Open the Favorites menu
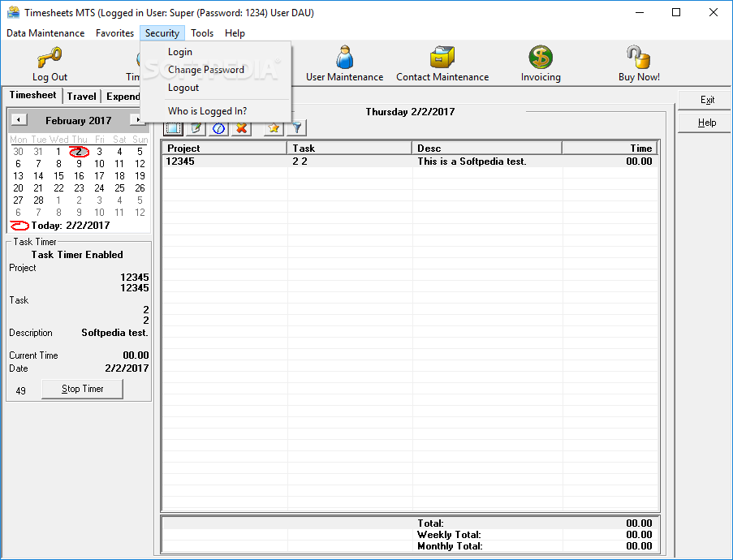Screen dimensions: 733x560 click(x=114, y=33)
